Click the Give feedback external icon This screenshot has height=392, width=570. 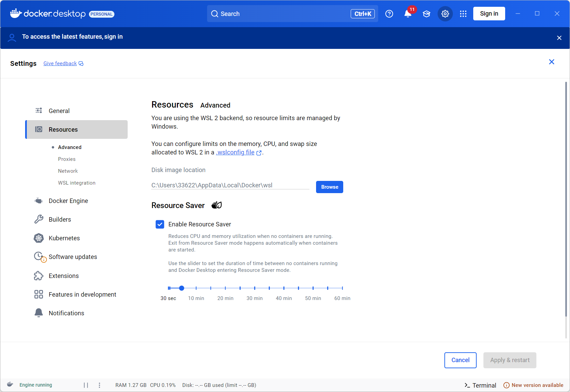pyautogui.click(x=81, y=63)
